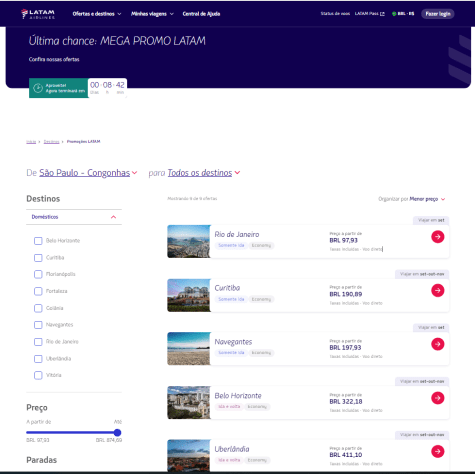Viewport: 475px width, 474px height.
Task: Click the Rio de Janeiro thumbnail photo
Action: [189, 241]
